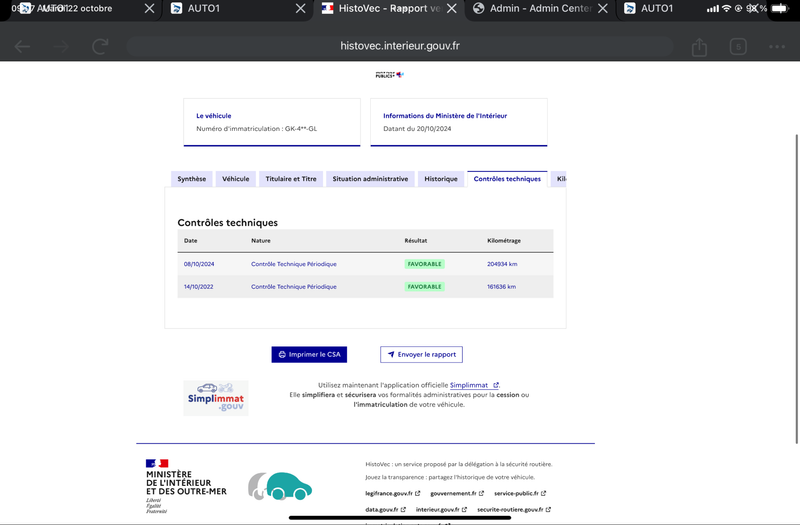
Task: Click the teal HistoVec car logo
Action: [280, 486]
